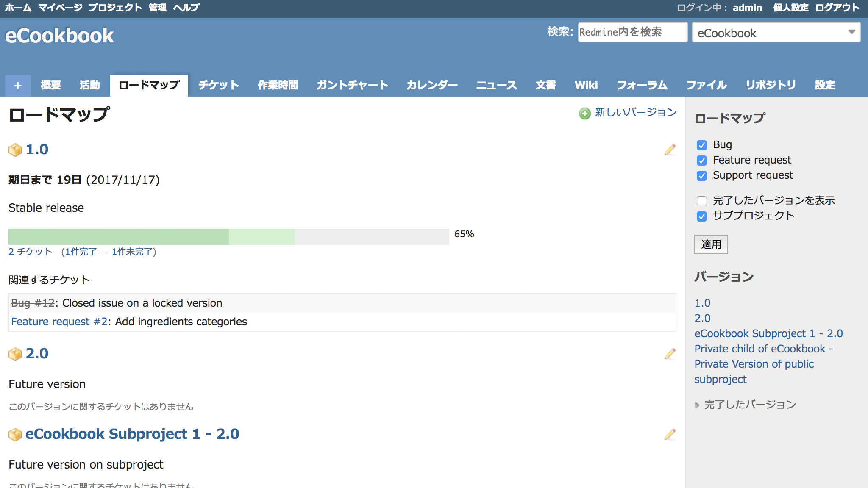Open the ガントチャート tab

tap(353, 85)
